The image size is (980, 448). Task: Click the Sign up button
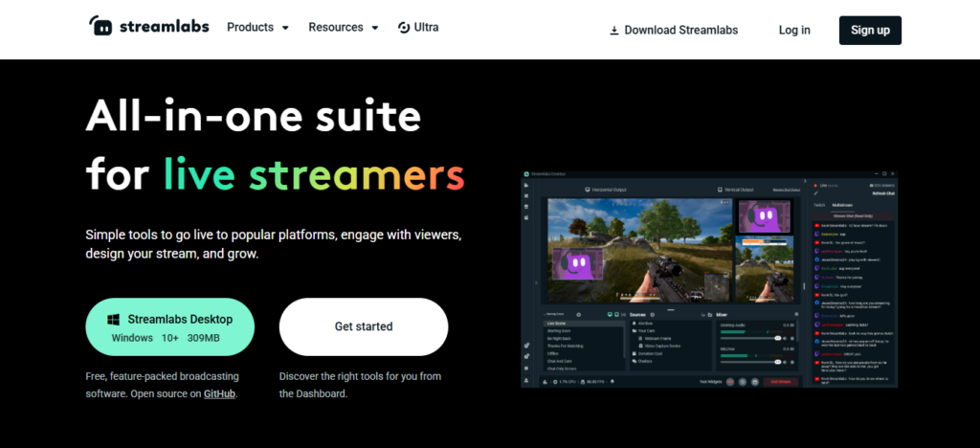pyautogui.click(x=870, y=30)
